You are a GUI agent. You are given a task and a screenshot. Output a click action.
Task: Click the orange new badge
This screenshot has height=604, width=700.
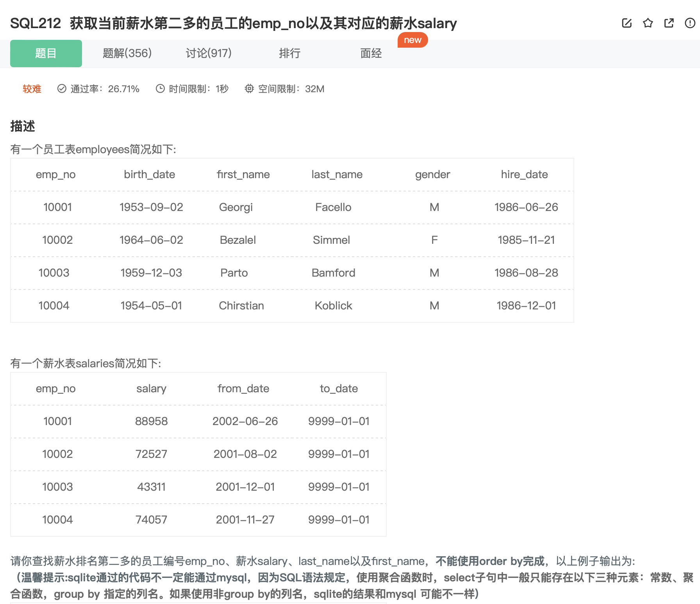click(412, 40)
